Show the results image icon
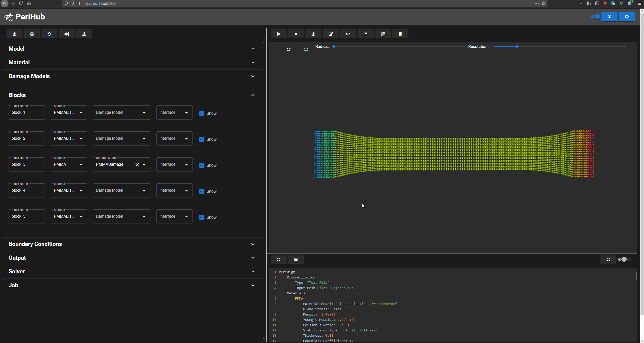This screenshot has width=644, height=343. (x=366, y=34)
